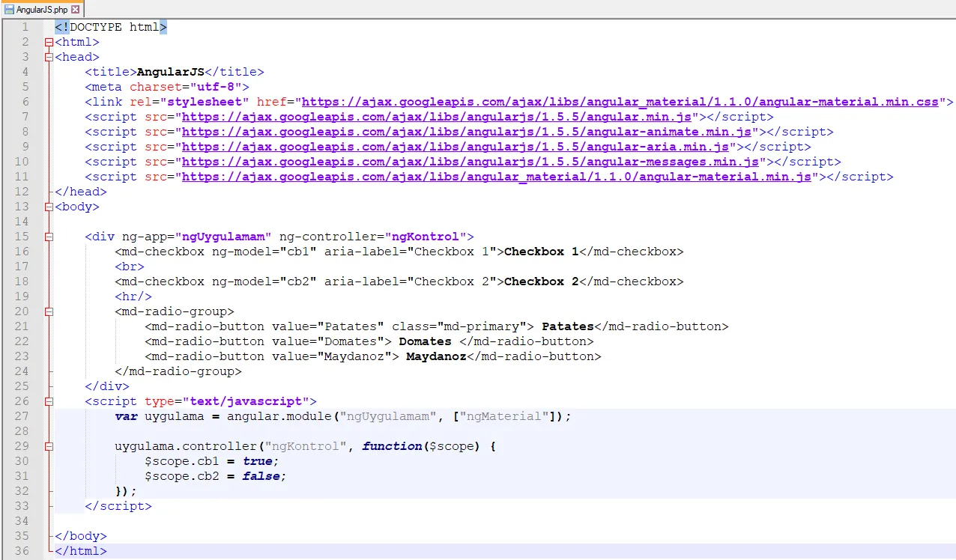Collapse the ng-app div fold marker on line 15
The height and width of the screenshot is (560, 956).
point(49,237)
